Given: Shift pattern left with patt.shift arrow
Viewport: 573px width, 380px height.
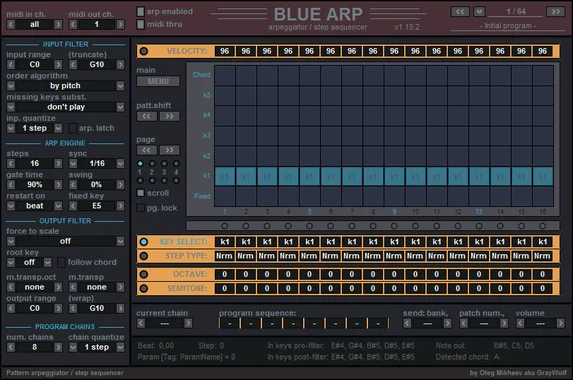Looking at the screenshot, I should click(x=147, y=117).
